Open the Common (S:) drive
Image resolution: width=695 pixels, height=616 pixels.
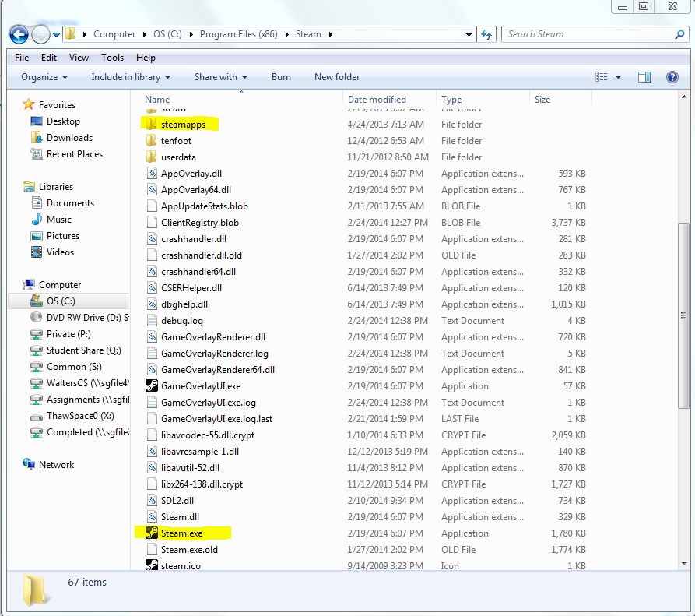click(74, 367)
